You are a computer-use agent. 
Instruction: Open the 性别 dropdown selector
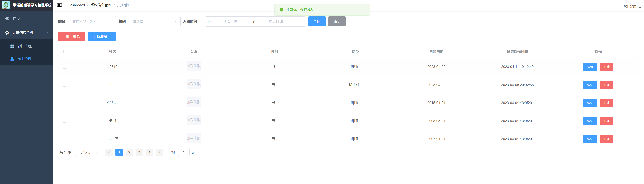point(154,21)
